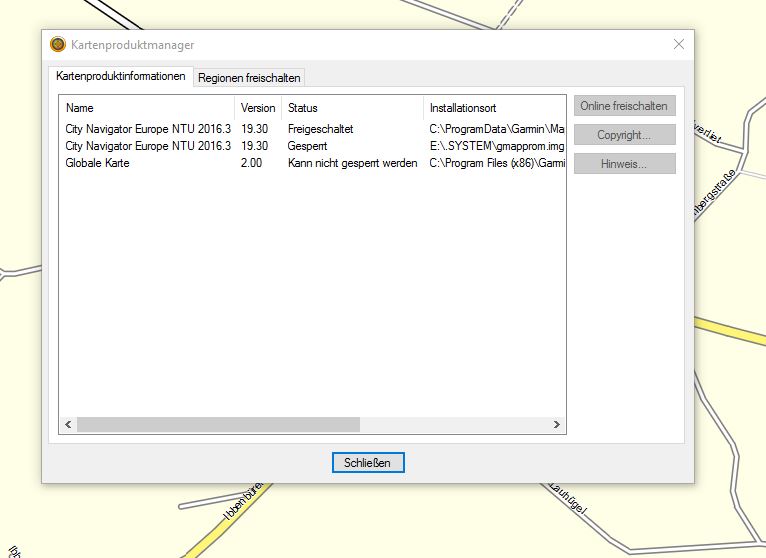Click the Hinweis... button
The height and width of the screenshot is (558, 766).
pos(624,164)
